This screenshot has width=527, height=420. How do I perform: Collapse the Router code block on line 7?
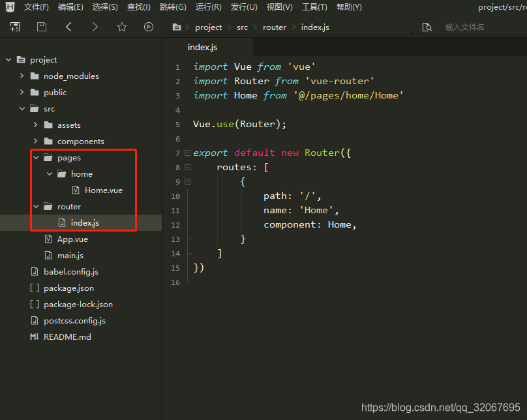[187, 152]
